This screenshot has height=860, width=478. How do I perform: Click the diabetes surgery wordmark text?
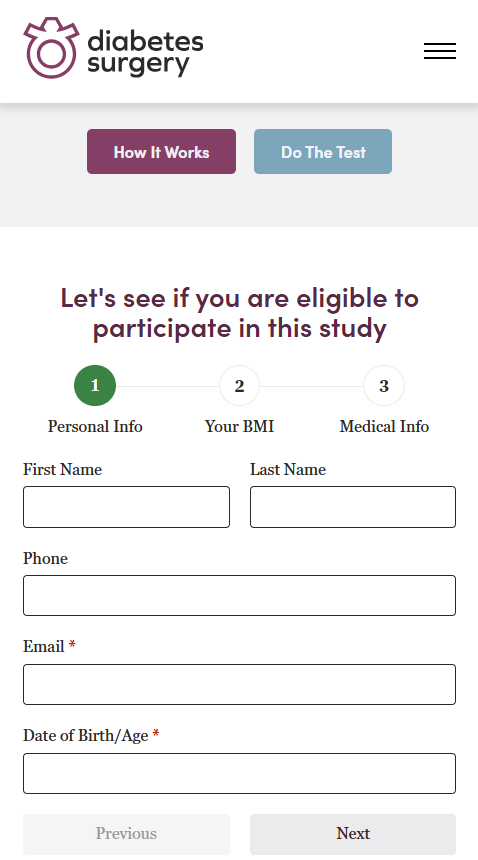coord(145,53)
